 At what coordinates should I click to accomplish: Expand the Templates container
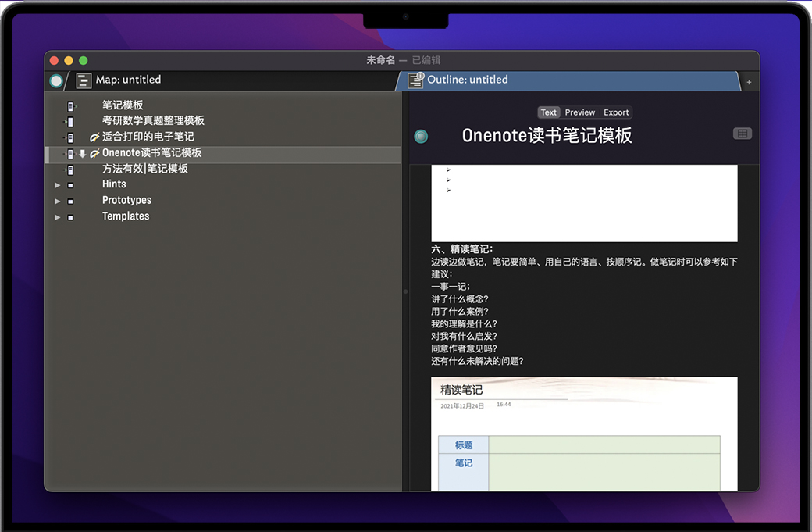pyautogui.click(x=57, y=217)
